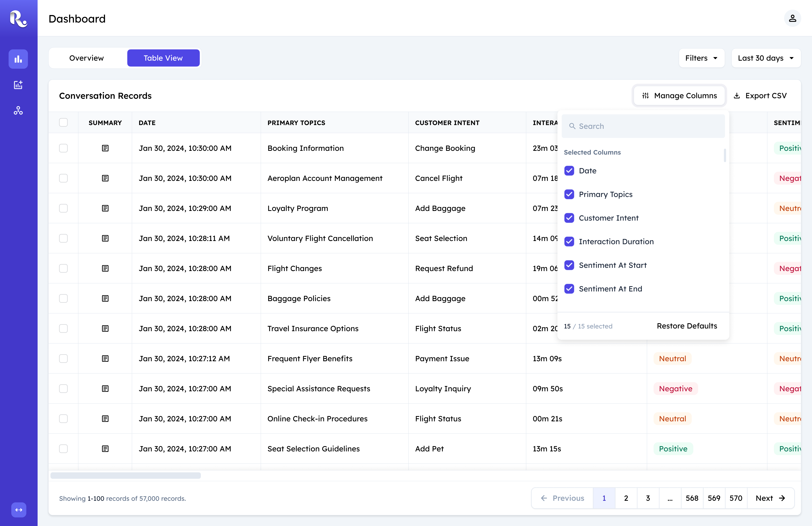This screenshot has width=812, height=526.
Task: Open summary icon for Booking Information row
Action: 105,148
